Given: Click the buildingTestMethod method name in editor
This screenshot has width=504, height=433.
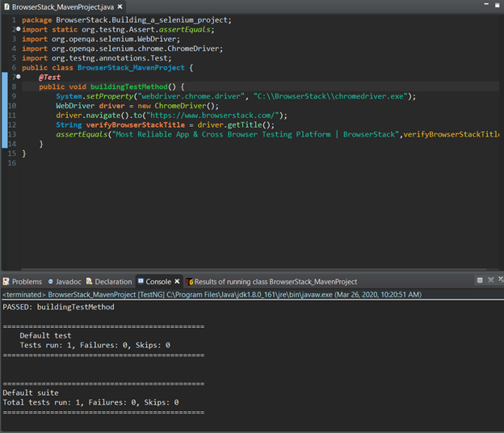Looking at the screenshot, I should pyautogui.click(x=129, y=86).
